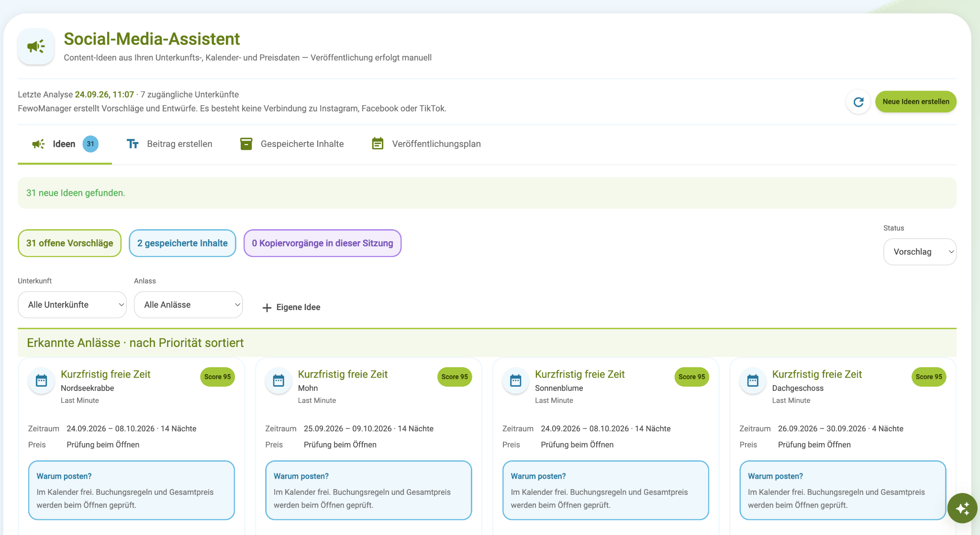This screenshot has width=980, height=535.
Task: Click the period 24.09.2026 – 08.10.2026 on Sonnenblume
Action: pyautogui.click(x=606, y=429)
